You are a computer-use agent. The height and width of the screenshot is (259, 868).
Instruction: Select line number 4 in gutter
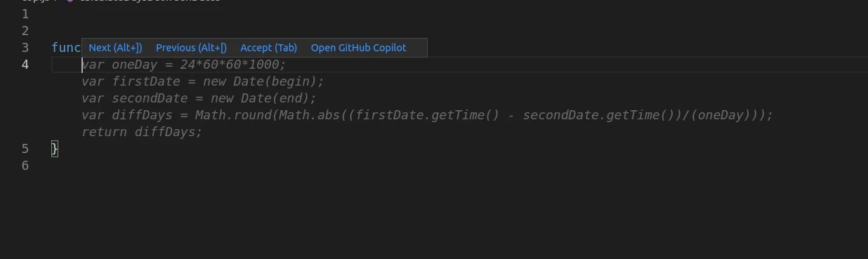click(25, 65)
